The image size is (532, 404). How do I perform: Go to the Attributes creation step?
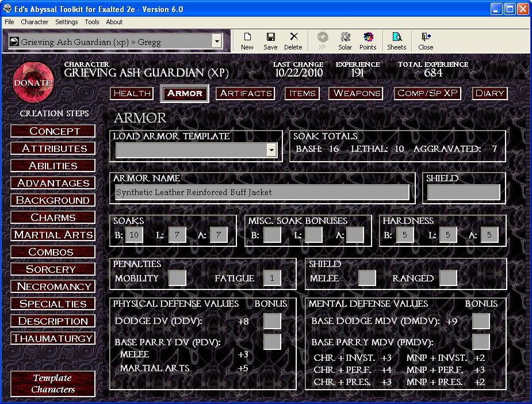pos(53,148)
